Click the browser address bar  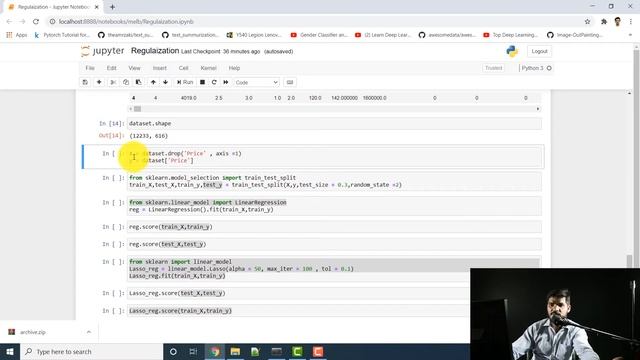pyautogui.click(x=314, y=22)
